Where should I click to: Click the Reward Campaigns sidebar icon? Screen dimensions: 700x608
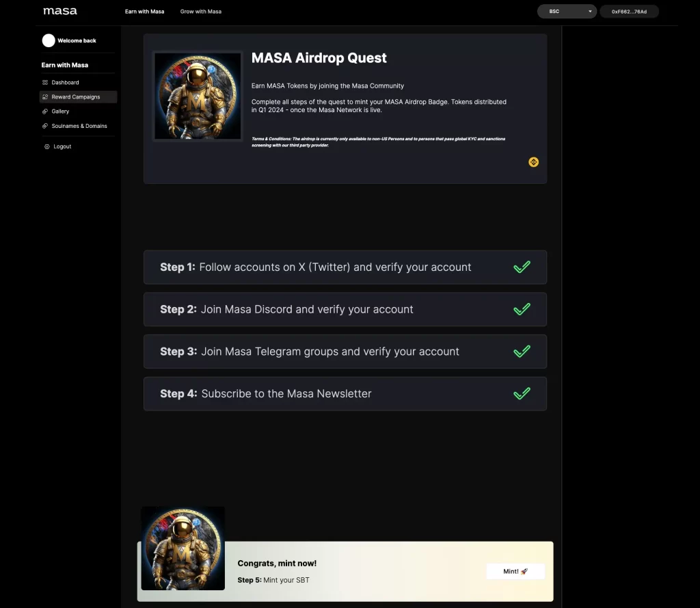45,97
